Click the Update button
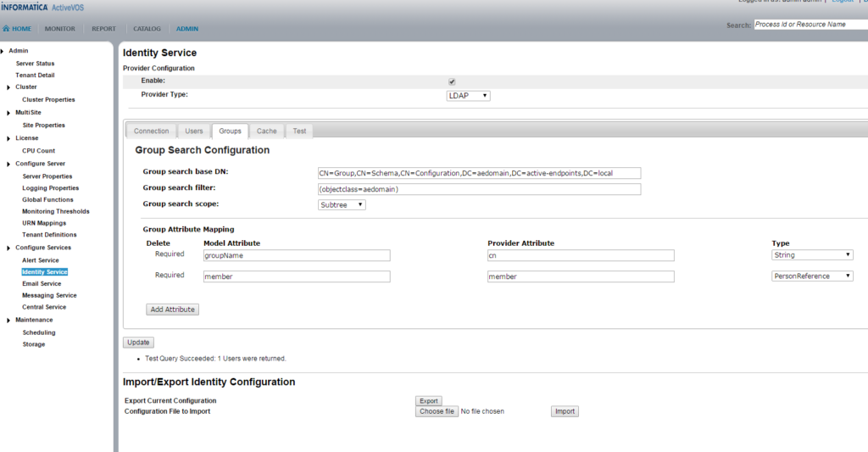The width and height of the screenshot is (868, 452). (138, 343)
